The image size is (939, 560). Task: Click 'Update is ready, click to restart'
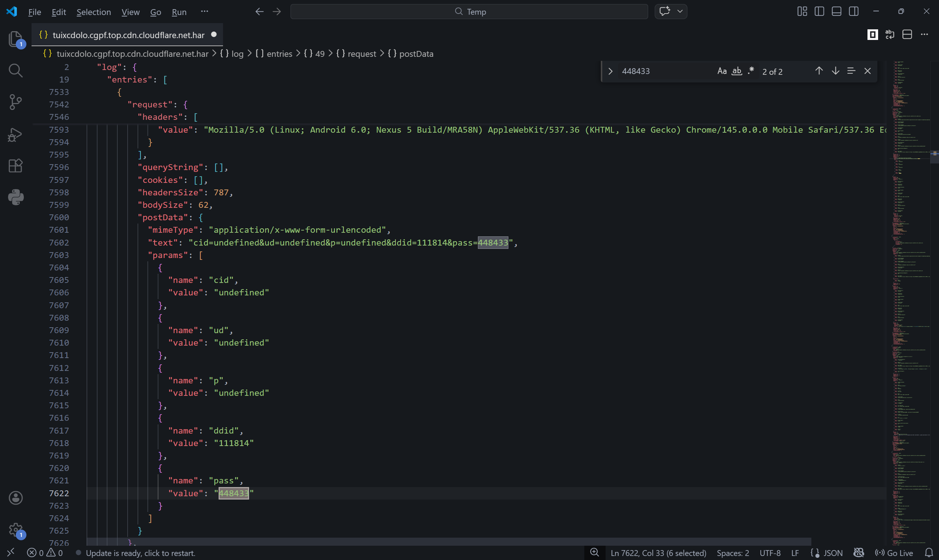click(140, 553)
